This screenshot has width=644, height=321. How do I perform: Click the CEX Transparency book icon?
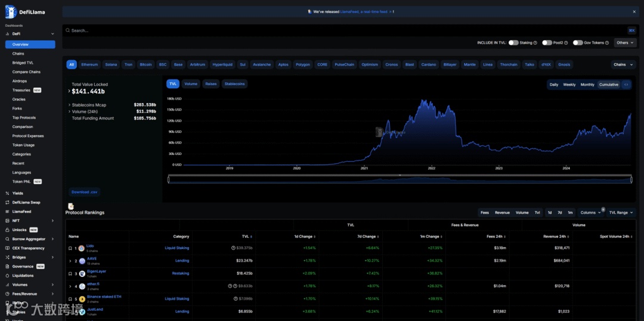pyautogui.click(x=7, y=248)
